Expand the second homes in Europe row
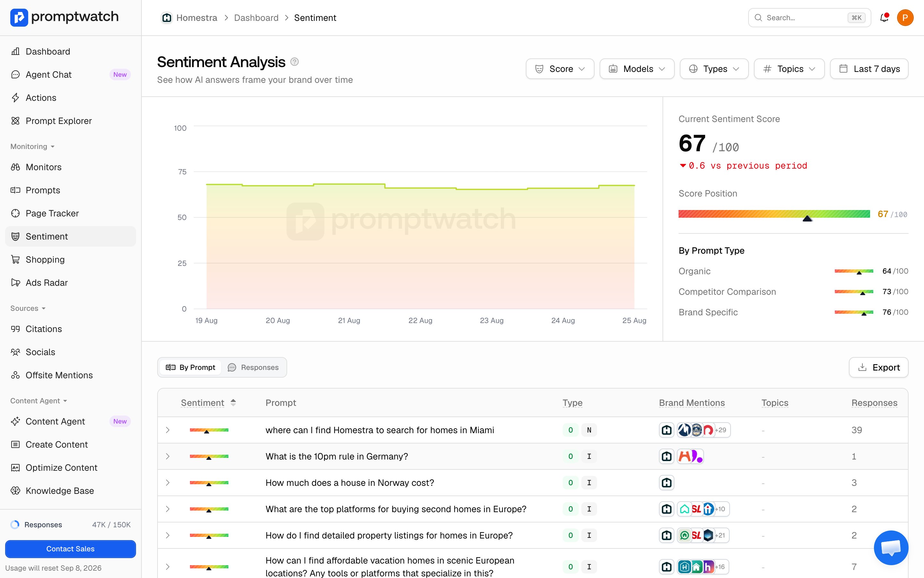 pyautogui.click(x=167, y=509)
